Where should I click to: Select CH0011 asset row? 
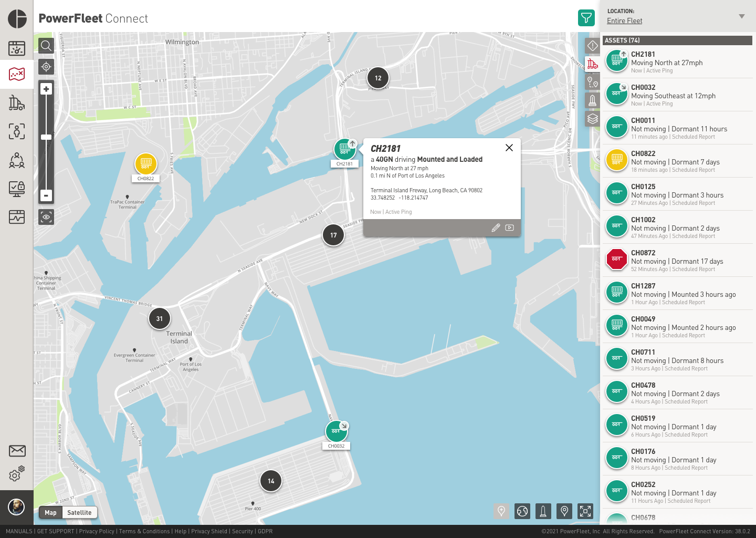coord(677,128)
